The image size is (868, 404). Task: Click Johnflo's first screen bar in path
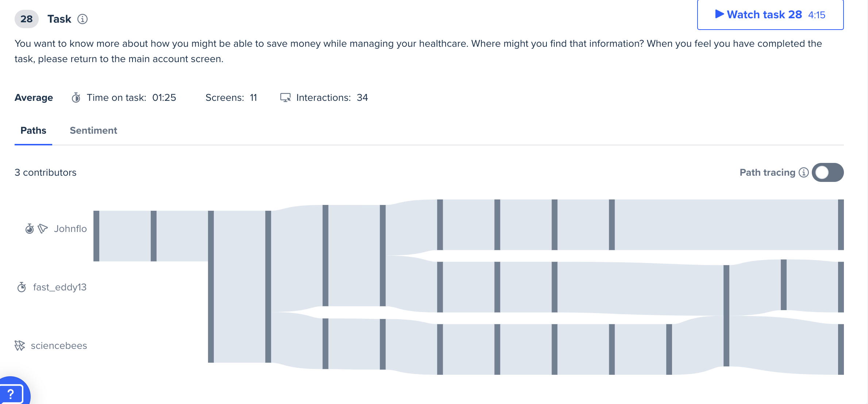pyautogui.click(x=96, y=236)
